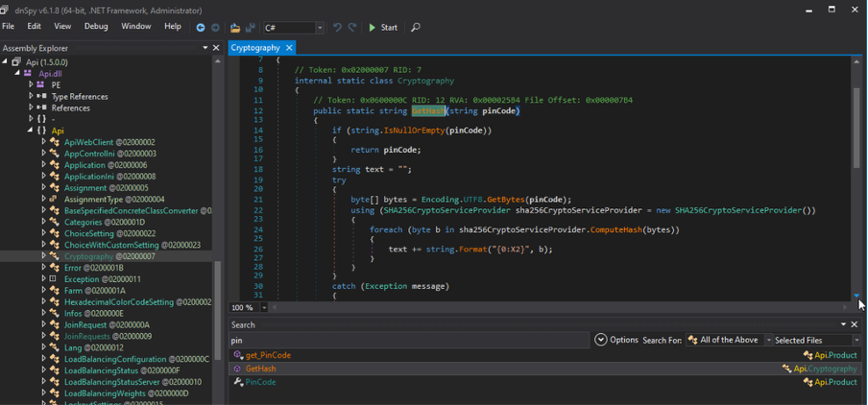Navigate forward with the toolbar arrow
868x405 pixels.
pyautogui.click(x=215, y=28)
